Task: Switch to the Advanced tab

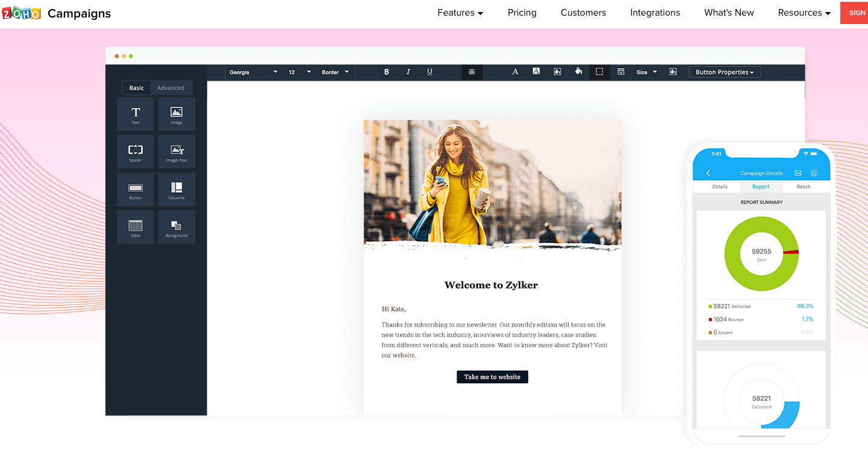Action: [x=171, y=87]
